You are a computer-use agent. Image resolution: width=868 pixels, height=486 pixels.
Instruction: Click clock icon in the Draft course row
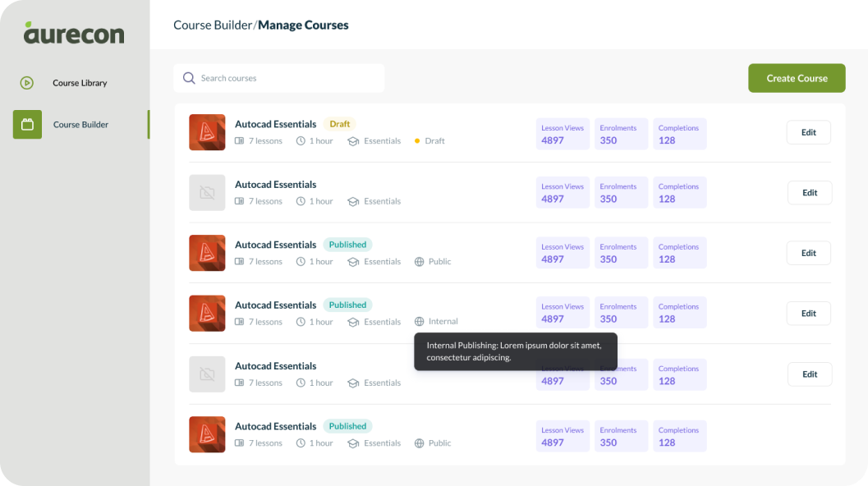[301, 140]
